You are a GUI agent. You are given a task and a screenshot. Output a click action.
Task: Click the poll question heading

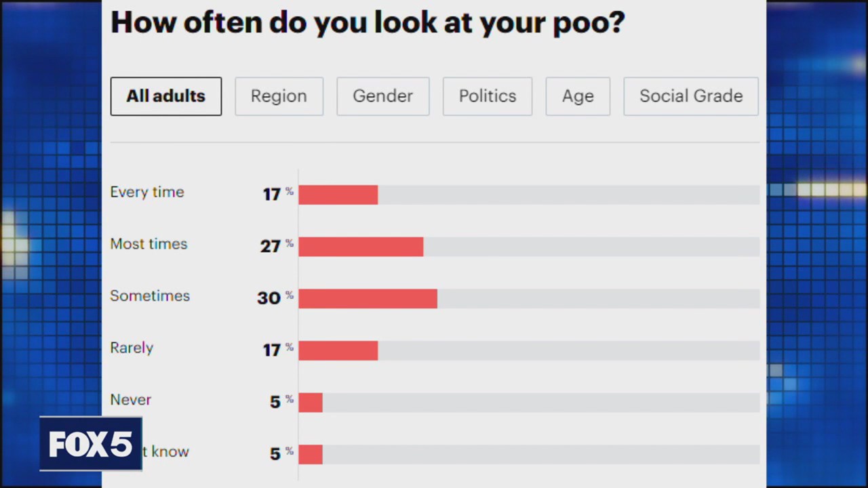pos(367,22)
